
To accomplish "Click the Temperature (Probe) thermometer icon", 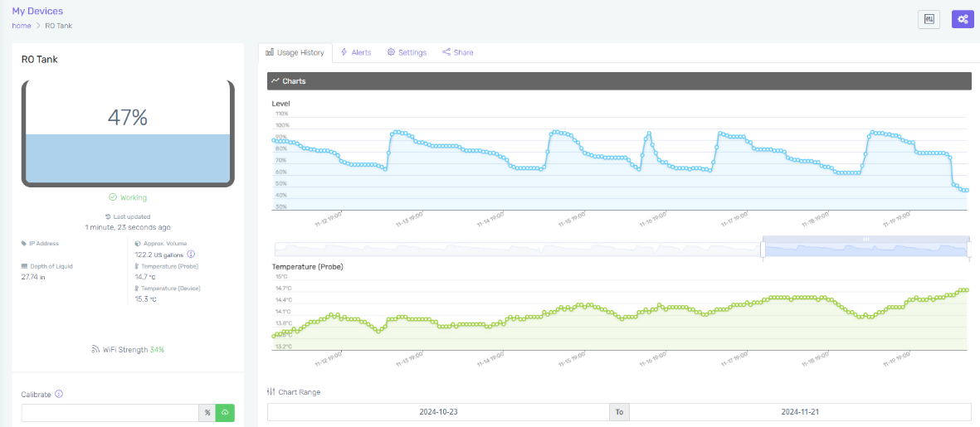I will click(137, 266).
